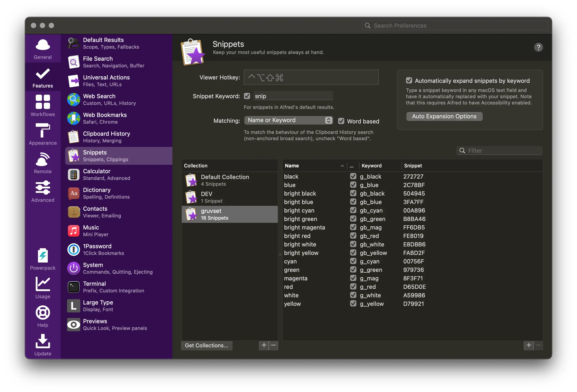Open the General preferences tab
577x392 pixels.
tap(43, 49)
